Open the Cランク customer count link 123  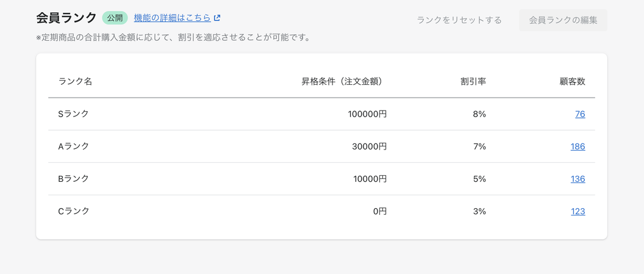point(578,211)
